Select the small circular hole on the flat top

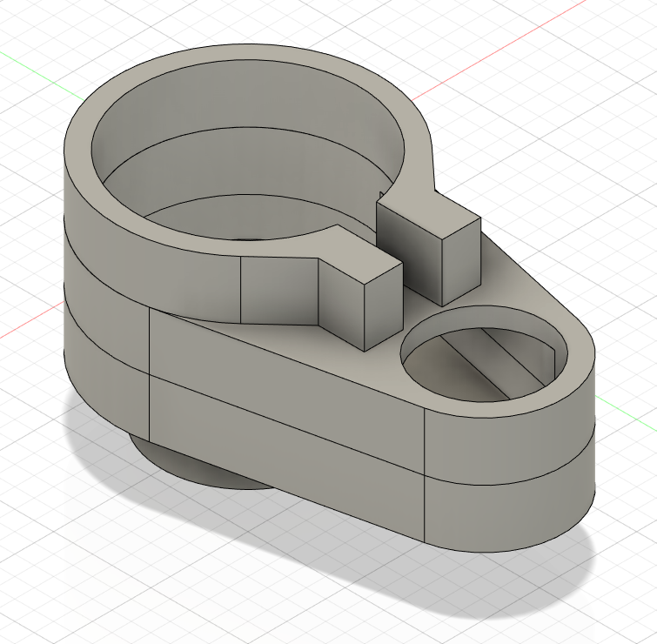pyautogui.click(x=484, y=354)
